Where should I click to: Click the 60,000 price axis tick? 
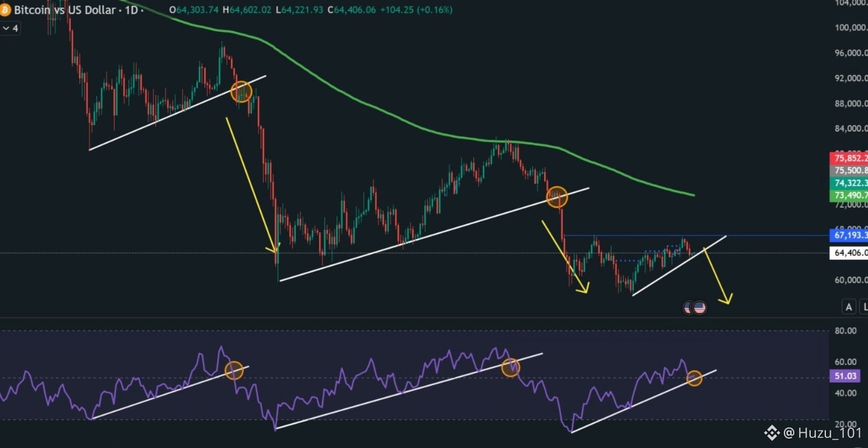tap(852, 280)
